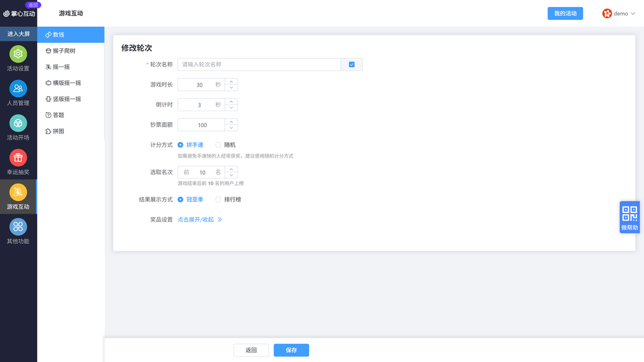Viewport: 644px width, 362px height.
Task: Click double-chevron icon beside 点击展开/收起
Action: point(220,220)
